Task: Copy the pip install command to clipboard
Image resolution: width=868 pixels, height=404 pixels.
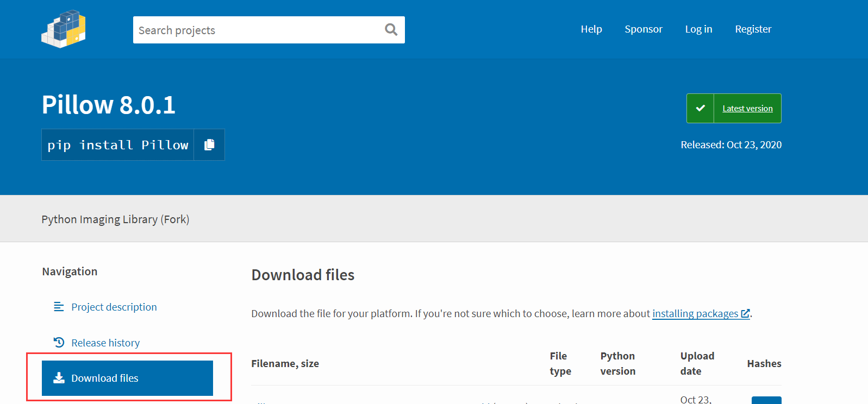Action: 209,144
